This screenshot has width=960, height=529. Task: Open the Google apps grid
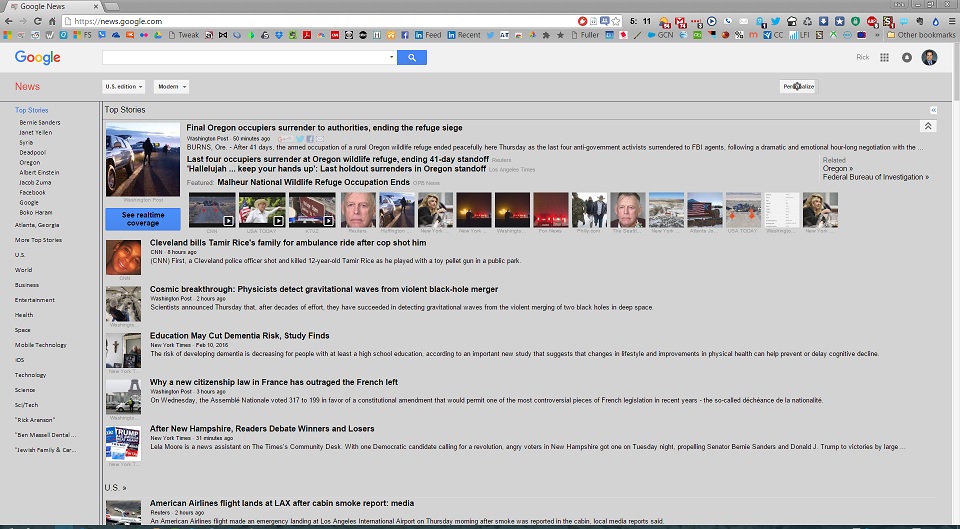click(x=884, y=57)
